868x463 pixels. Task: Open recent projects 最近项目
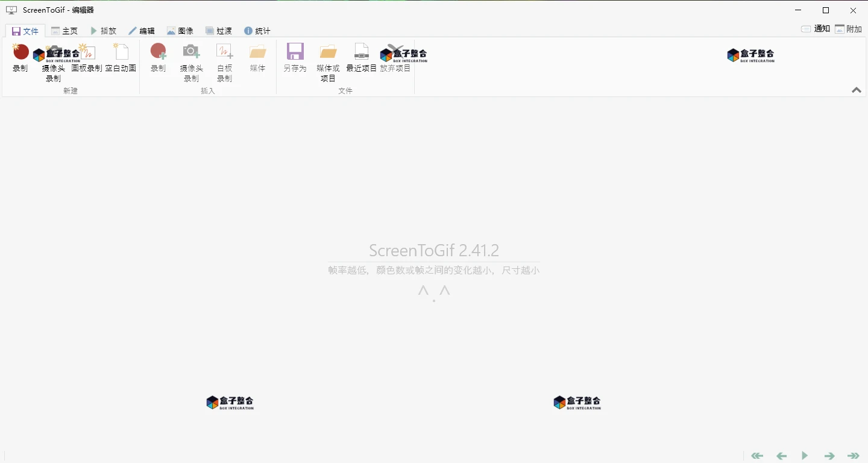tap(362, 58)
